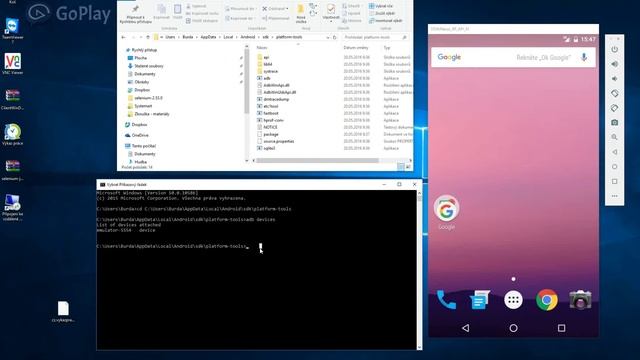Click Overview square in emulator side toolbar
The width and height of the screenshot is (640, 360).
click(x=614, y=181)
